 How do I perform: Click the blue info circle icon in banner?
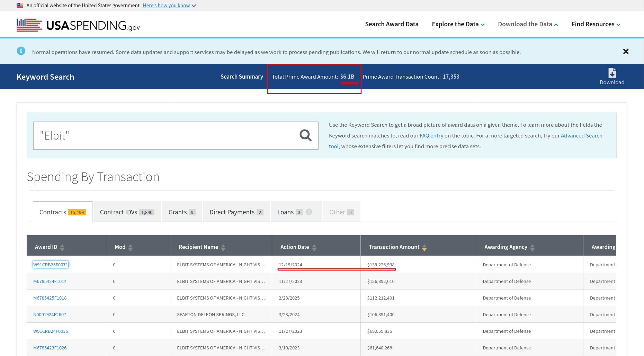(x=21, y=51)
